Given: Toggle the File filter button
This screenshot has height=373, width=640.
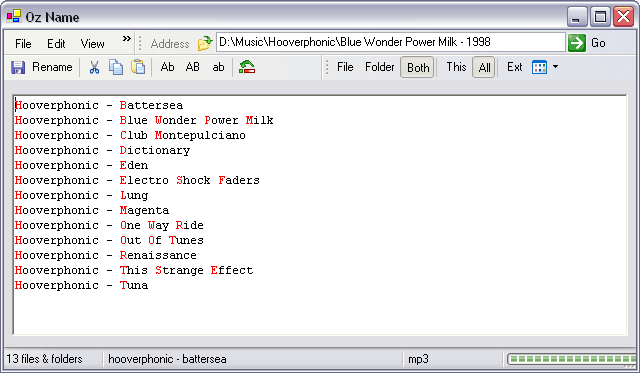Looking at the screenshot, I should coord(345,67).
